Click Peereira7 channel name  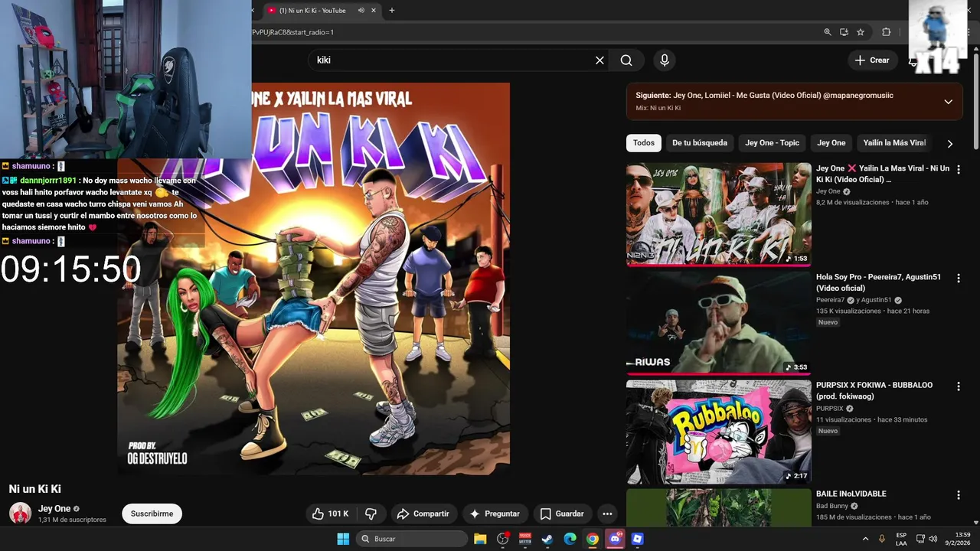(x=830, y=300)
